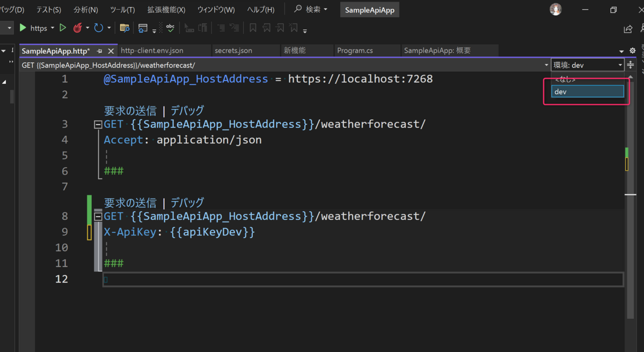Open the Hot Reload dropdown arrow
644x352 pixels.
(x=87, y=28)
